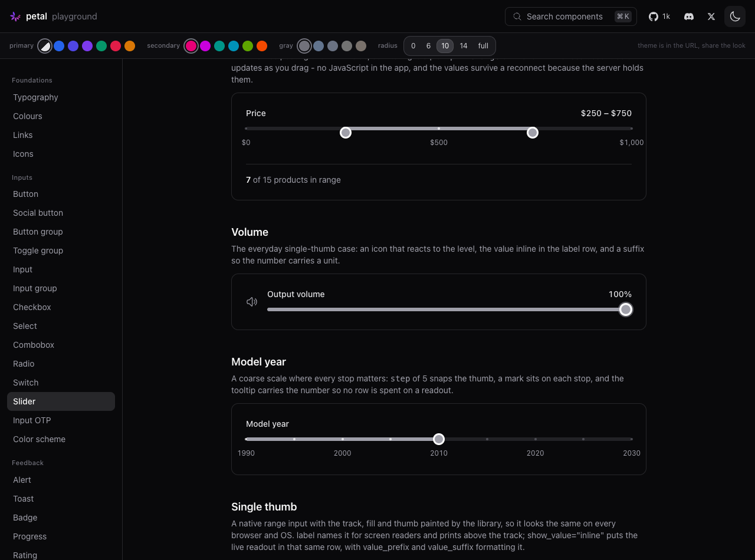Screen dimensions: 755x560
Task: Open the Progress page in sidebar
Action: pyautogui.click(x=61, y=536)
